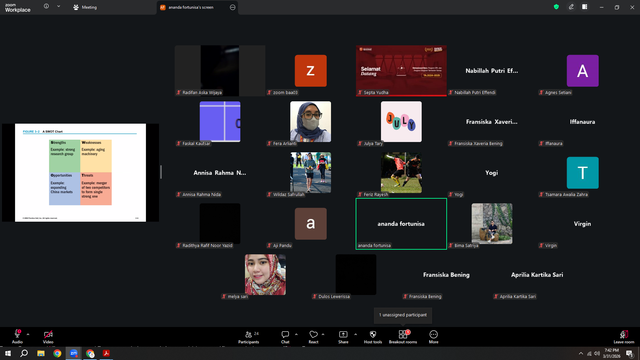Viewport: 640px width, 360px height.
Task: Select the highlighted ananda fortunisa tile
Action: (x=401, y=224)
